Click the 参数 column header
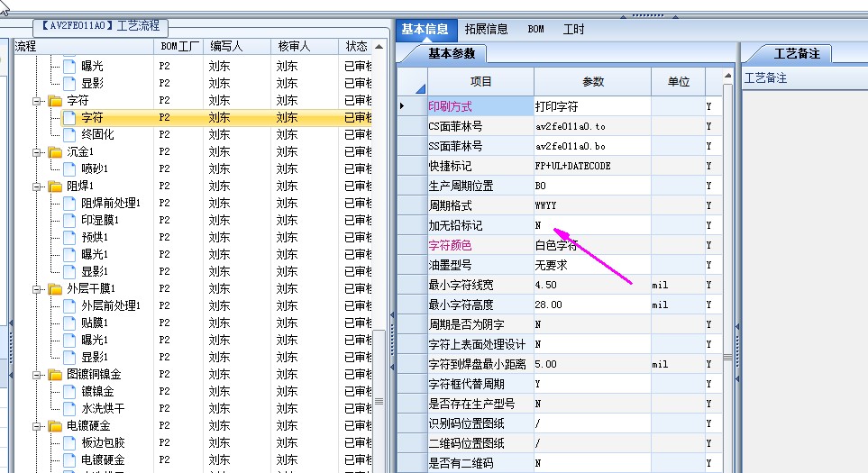The width and height of the screenshot is (868, 473). click(593, 82)
